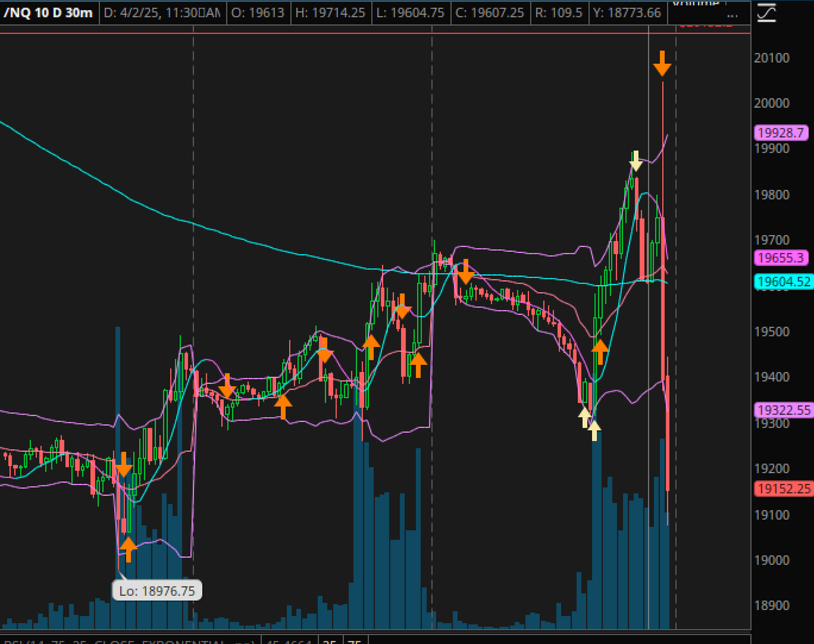Click the 18900 price axis label

pos(771,606)
